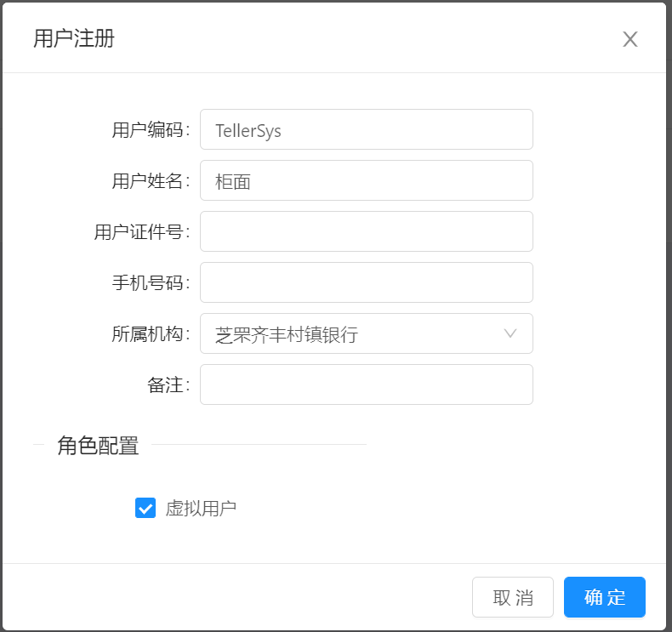Click the 角色配置 section heading
The image size is (672, 632).
(x=98, y=445)
